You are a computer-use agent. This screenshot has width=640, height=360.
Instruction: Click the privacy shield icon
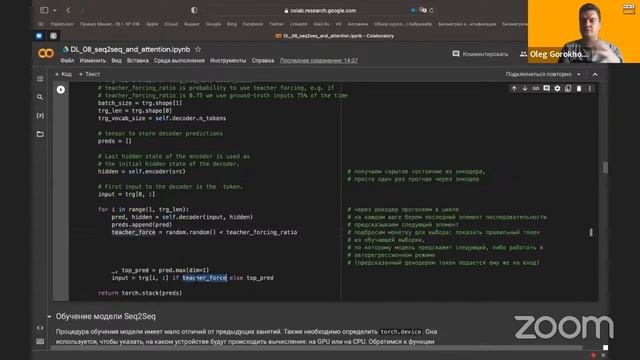pyautogui.click(x=194, y=10)
